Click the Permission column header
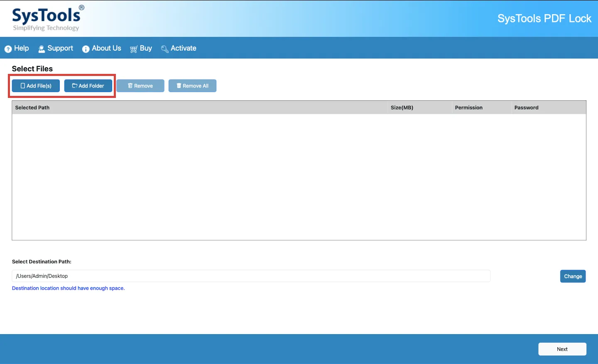Image resolution: width=598 pixels, height=364 pixels. coord(482,107)
